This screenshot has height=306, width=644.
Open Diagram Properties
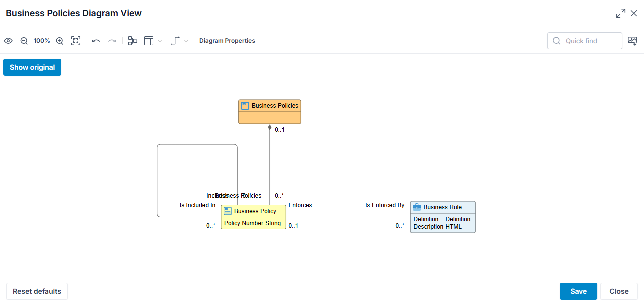point(227,41)
